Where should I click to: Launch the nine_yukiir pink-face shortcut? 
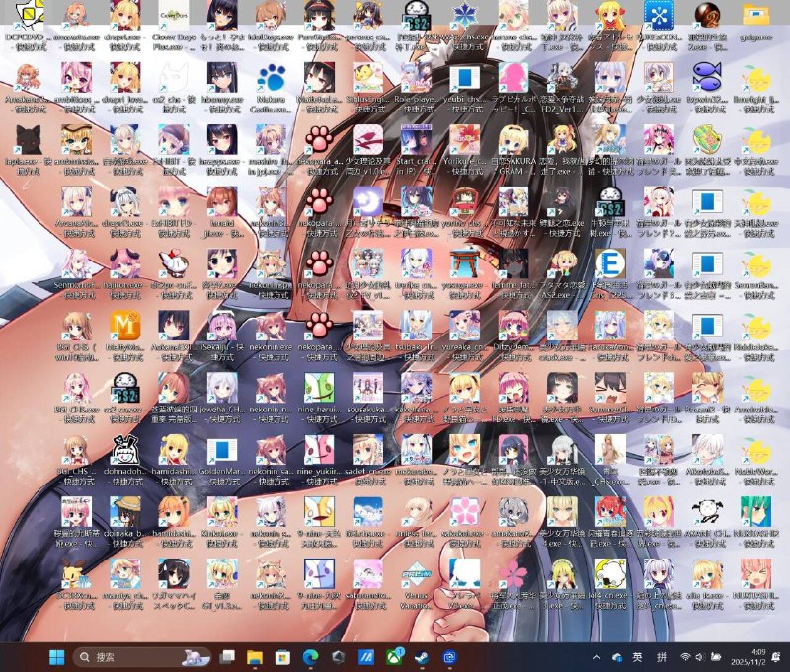(319, 450)
